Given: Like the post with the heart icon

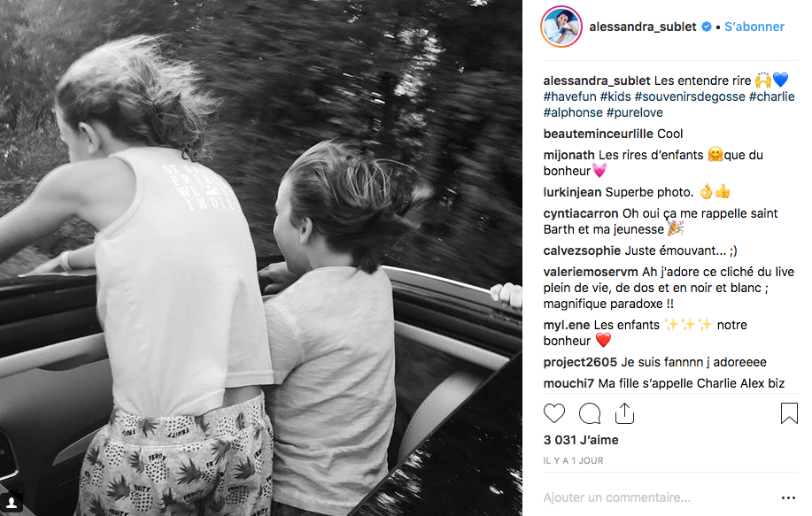Looking at the screenshot, I should coord(554,413).
